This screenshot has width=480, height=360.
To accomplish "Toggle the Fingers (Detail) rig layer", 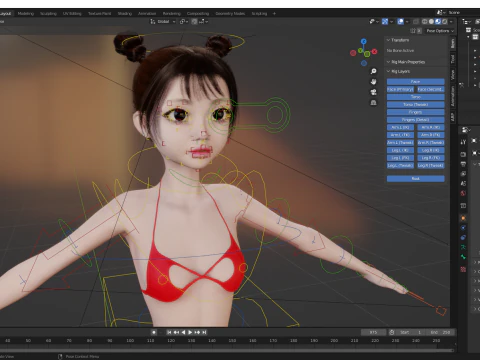I will (416, 120).
